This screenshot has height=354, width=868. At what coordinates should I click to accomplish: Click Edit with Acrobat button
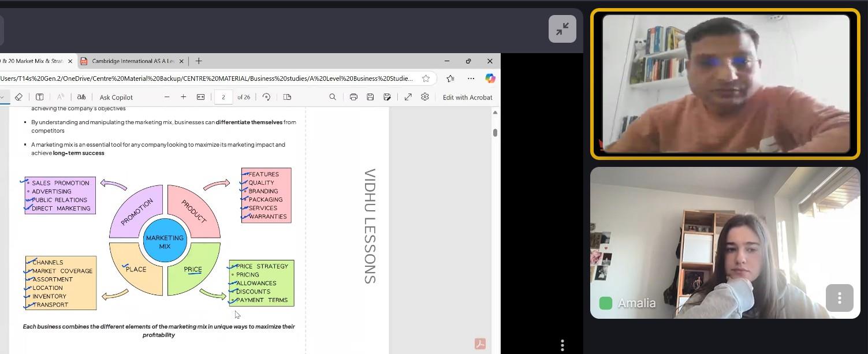[x=467, y=97]
